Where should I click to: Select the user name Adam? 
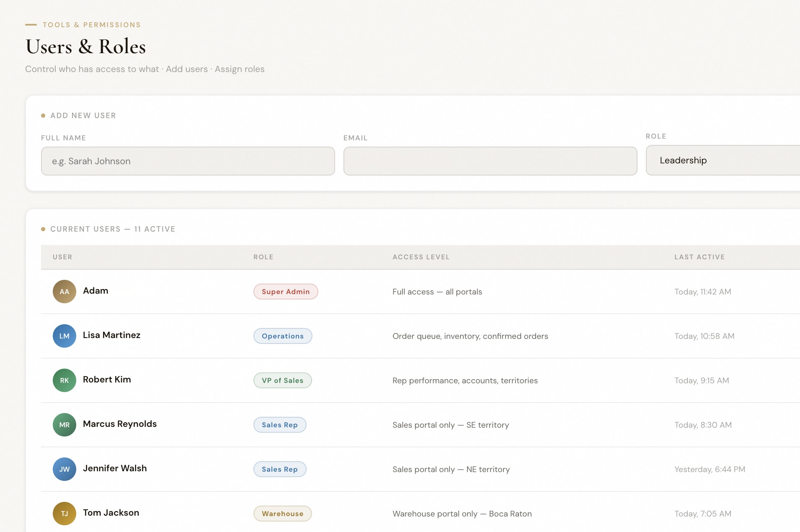[95, 291]
